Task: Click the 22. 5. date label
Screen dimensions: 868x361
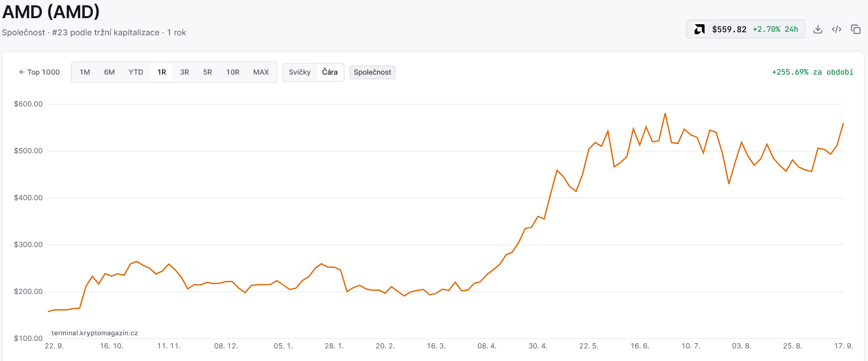Action: (589, 346)
